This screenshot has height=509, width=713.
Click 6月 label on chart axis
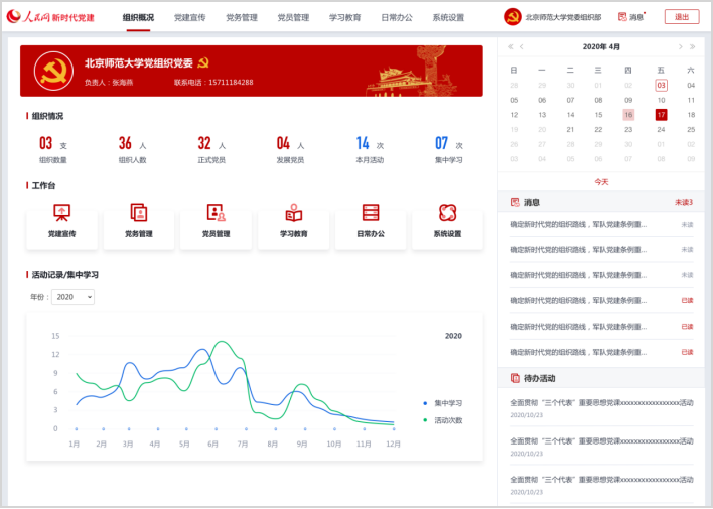213,444
